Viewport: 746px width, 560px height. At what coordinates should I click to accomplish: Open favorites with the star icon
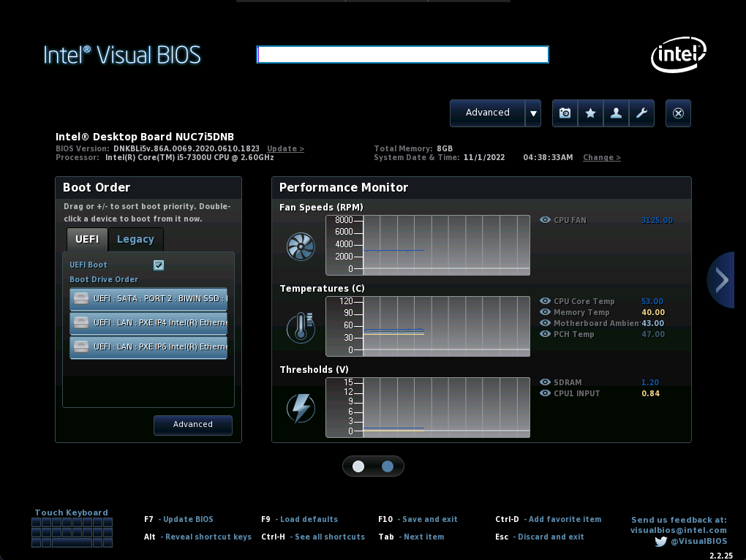click(590, 113)
